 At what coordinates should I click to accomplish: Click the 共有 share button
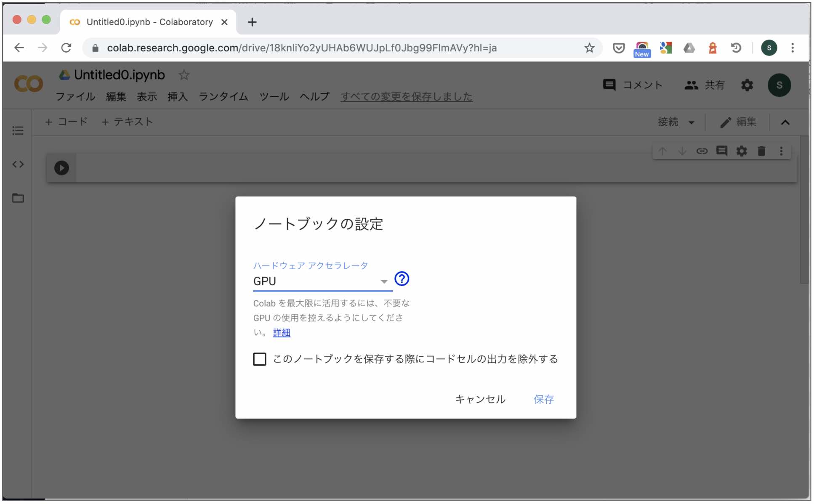click(x=704, y=85)
